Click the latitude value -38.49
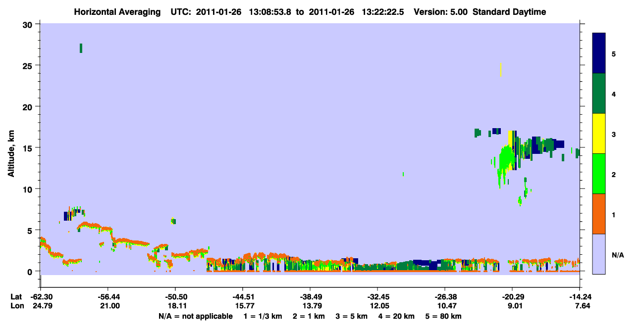The width and height of the screenshot is (644, 330). click(x=310, y=297)
